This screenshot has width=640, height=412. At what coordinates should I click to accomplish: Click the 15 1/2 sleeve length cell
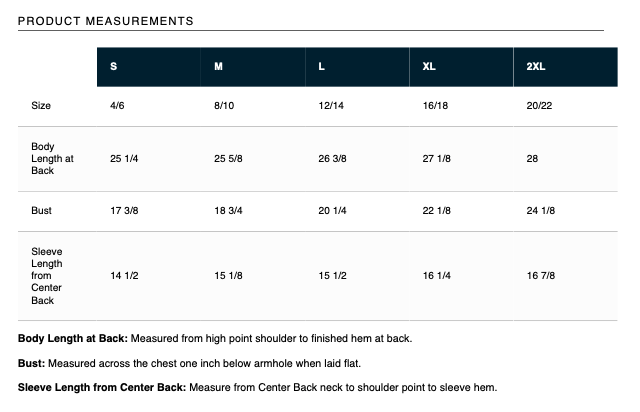pyautogui.click(x=332, y=273)
